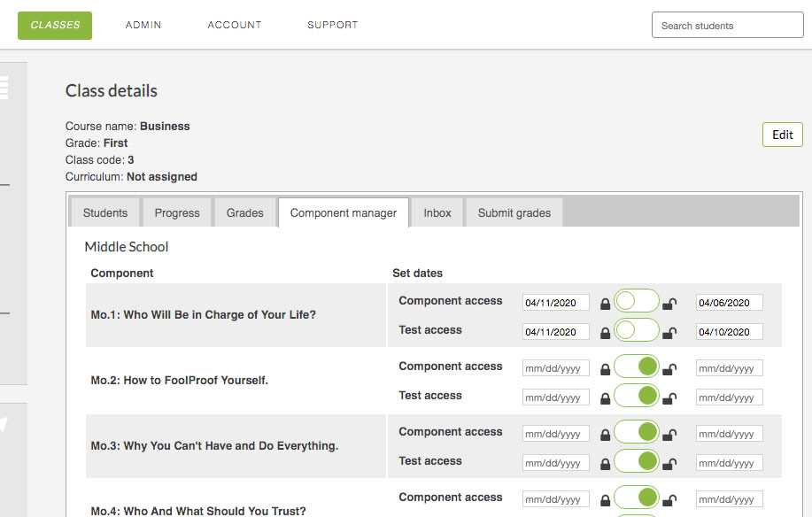The width and height of the screenshot is (812, 517).
Task: Click locked padlock icon for Mo.1 Test access
Action: [x=605, y=333]
